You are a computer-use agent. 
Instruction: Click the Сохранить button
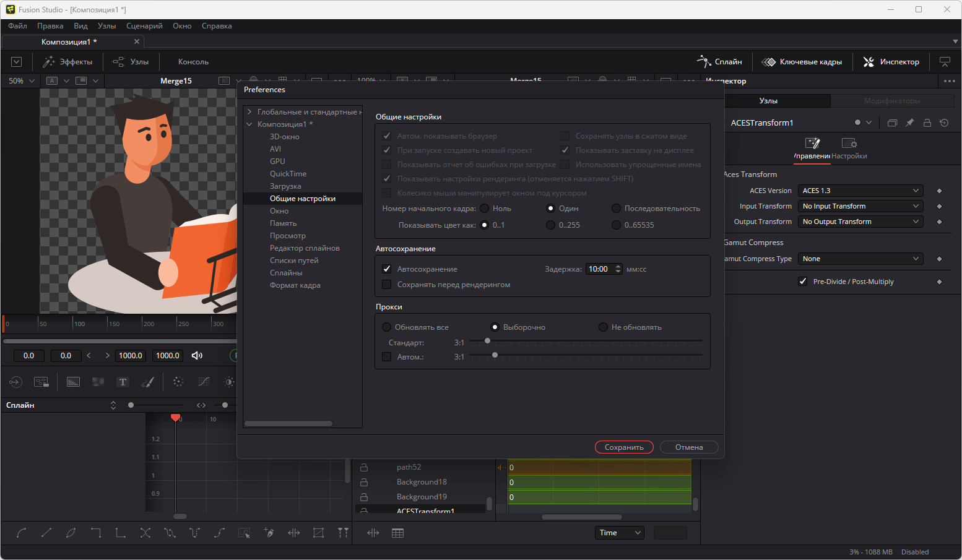(624, 447)
